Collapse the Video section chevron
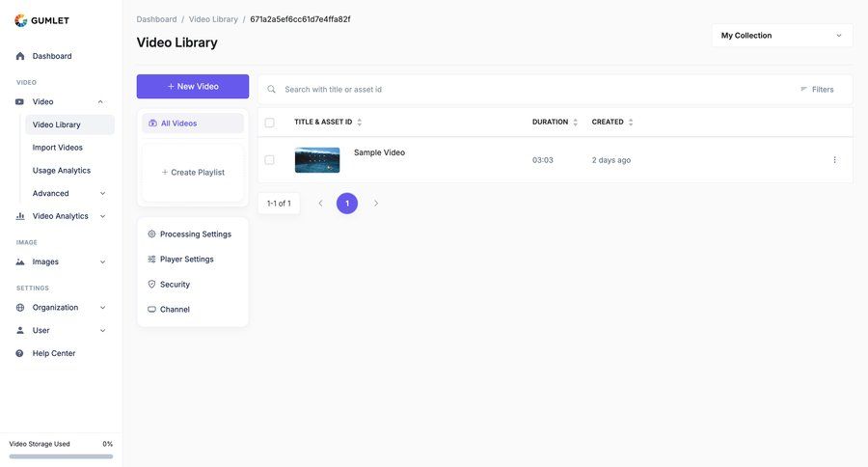868x467 pixels. (x=100, y=102)
